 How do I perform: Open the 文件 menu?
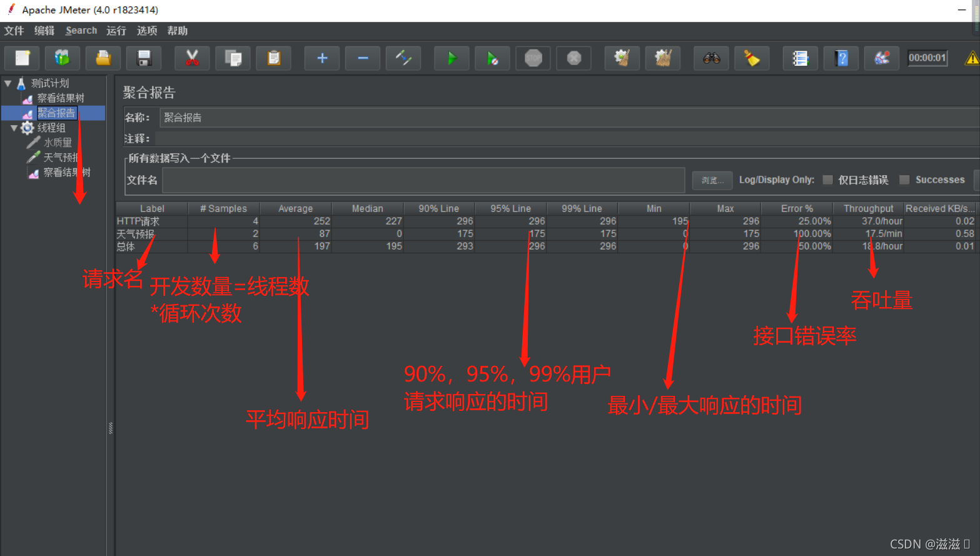pyautogui.click(x=14, y=31)
